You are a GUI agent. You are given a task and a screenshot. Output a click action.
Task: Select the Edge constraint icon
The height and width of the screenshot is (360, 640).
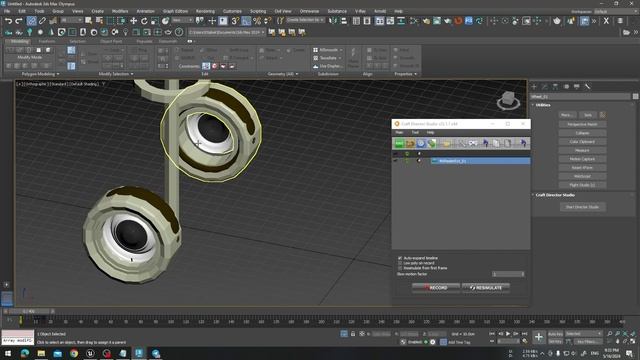point(215,66)
